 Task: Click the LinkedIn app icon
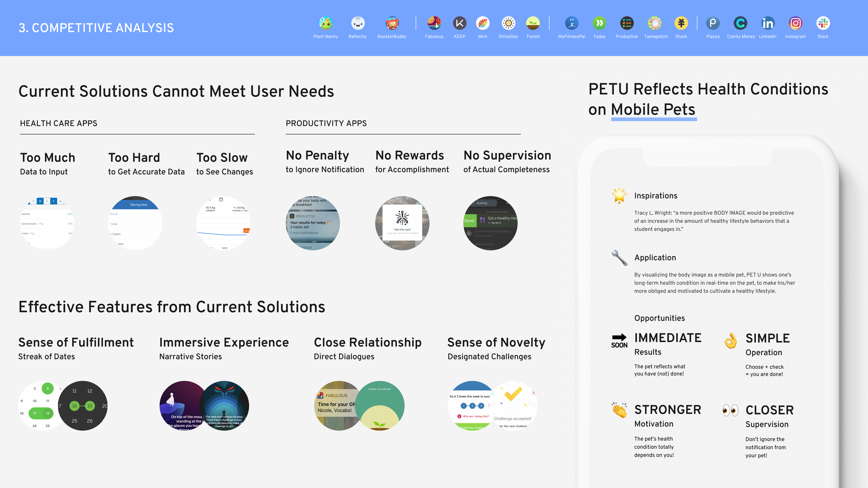tap(768, 23)
